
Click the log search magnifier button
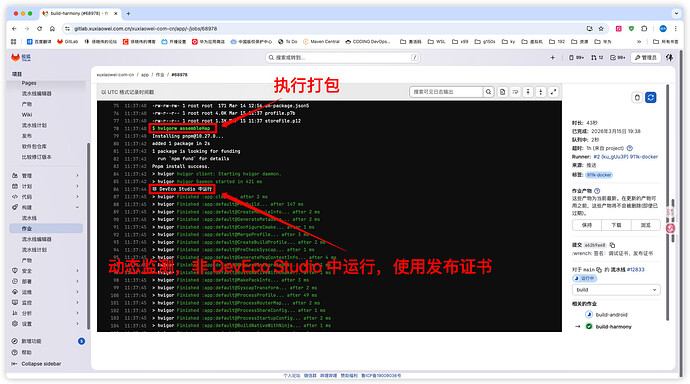[488, 92]
